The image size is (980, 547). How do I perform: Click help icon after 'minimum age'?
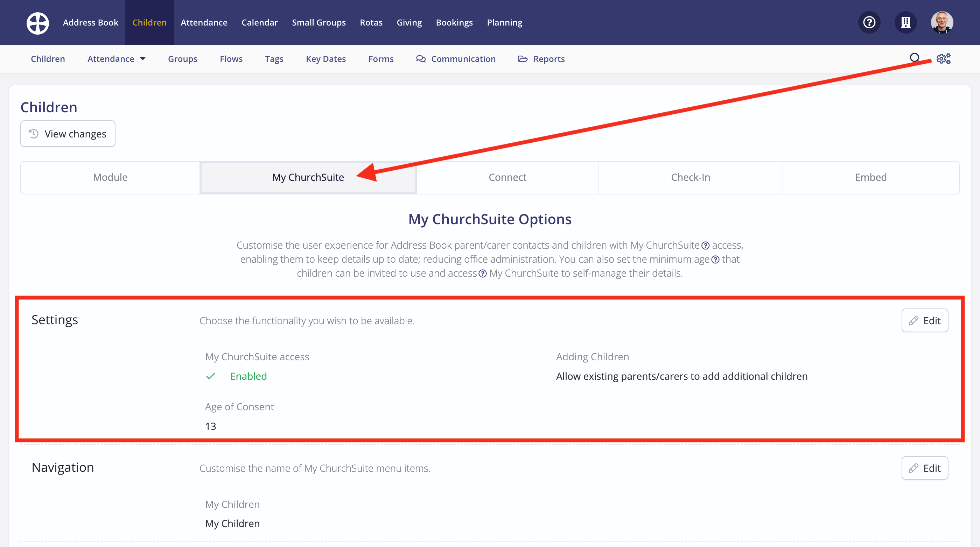(715, 260)
